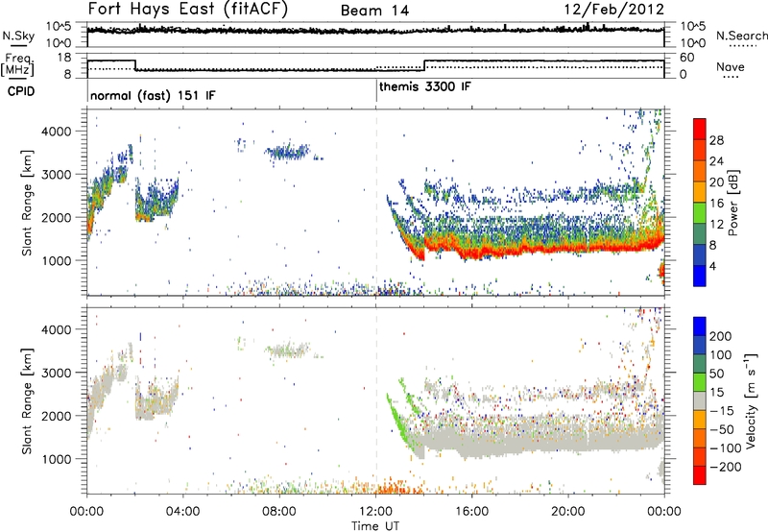
Task: Click the date '12/Feb/2012'
Action: 614,10
